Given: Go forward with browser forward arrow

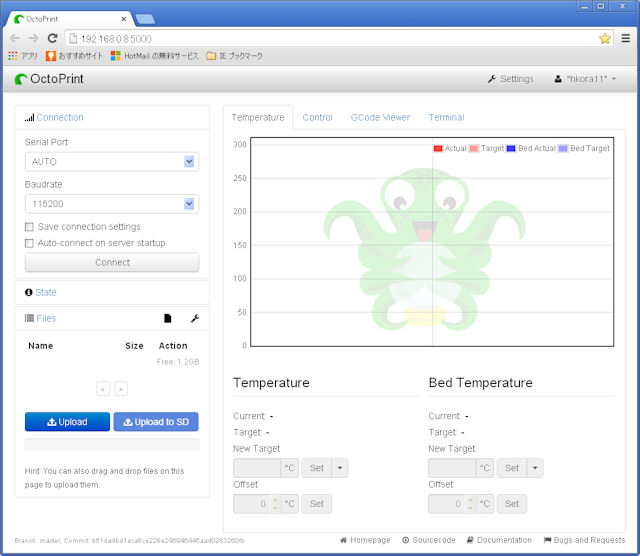Looking at the screenshot, I should pyautogui.click(x=33, y=38).
